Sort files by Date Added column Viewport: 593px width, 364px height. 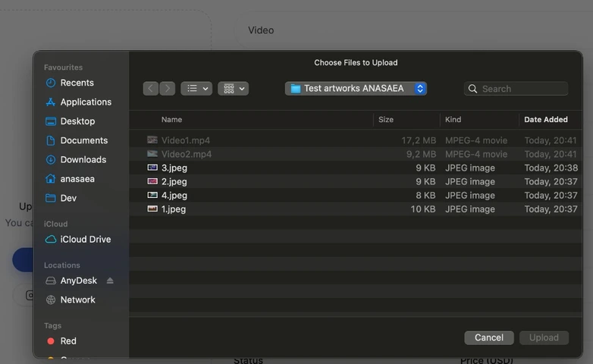545,120
